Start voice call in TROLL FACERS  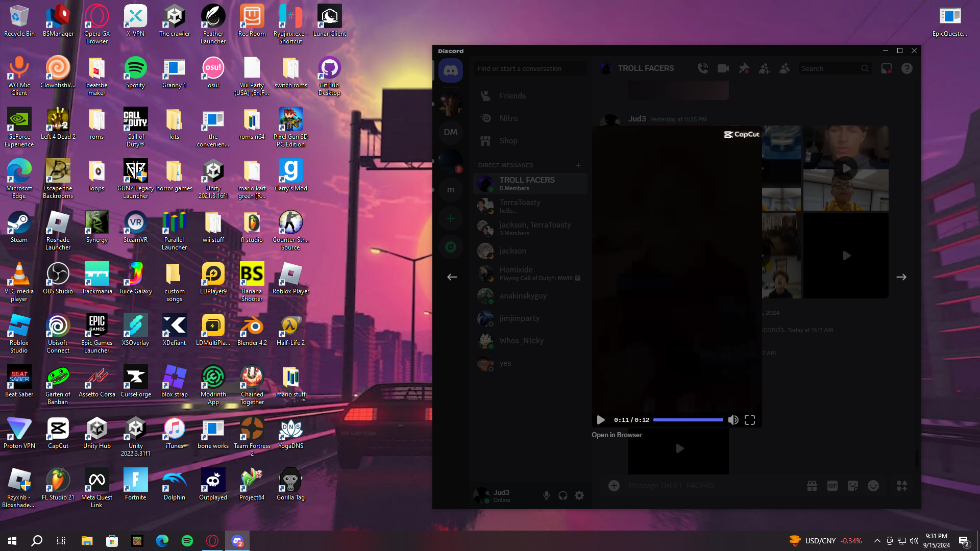click(703, 68)
